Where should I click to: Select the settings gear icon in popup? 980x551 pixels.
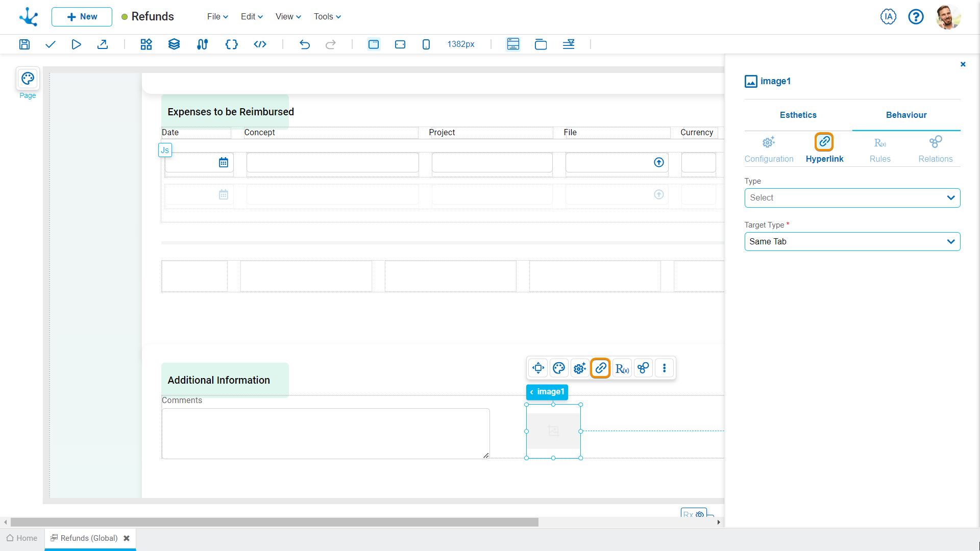coord(579,368)
